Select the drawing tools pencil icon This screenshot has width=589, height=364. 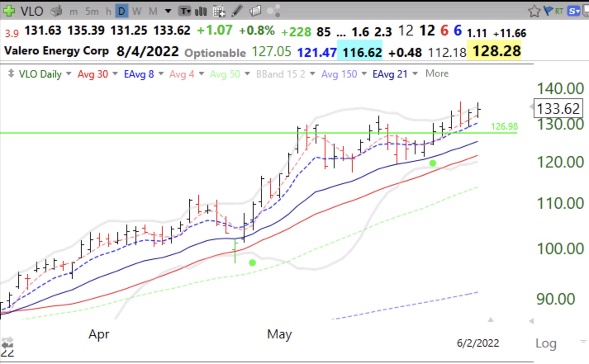coord(237,11)
